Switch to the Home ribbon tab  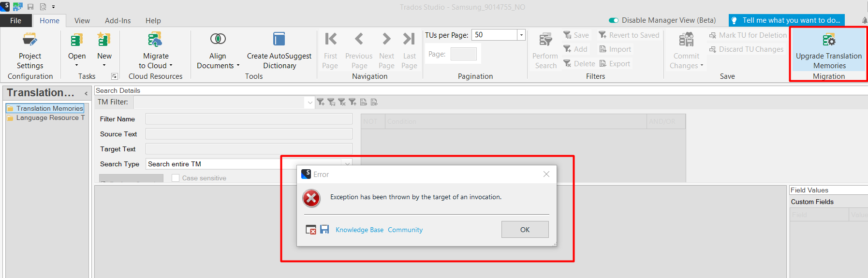[x=49, y=20]
